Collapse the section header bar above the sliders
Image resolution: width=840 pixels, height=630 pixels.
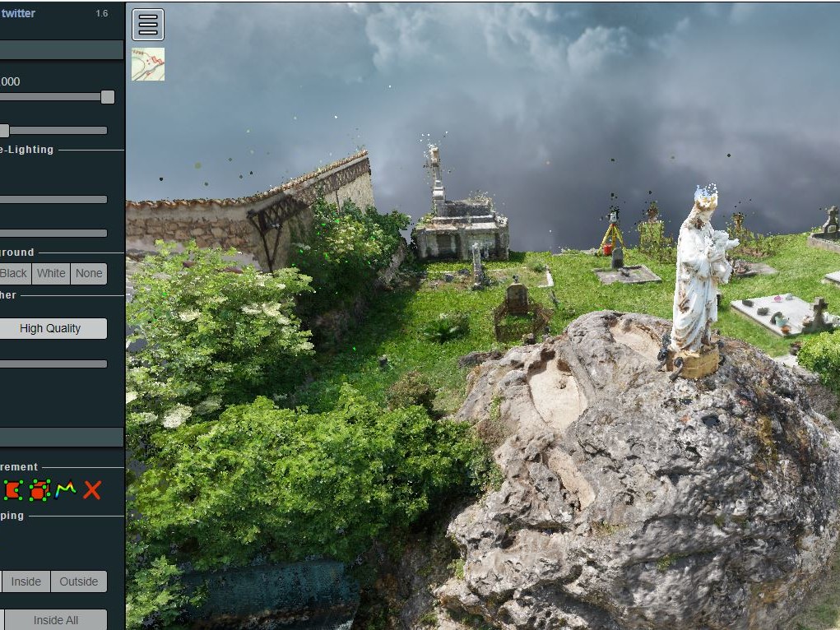pos(62,50)
